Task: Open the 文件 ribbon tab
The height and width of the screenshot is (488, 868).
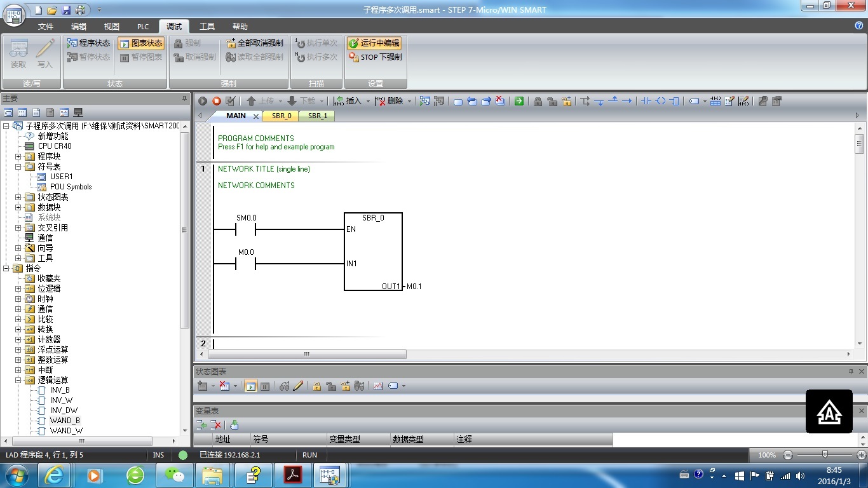Action: [46, 27]
